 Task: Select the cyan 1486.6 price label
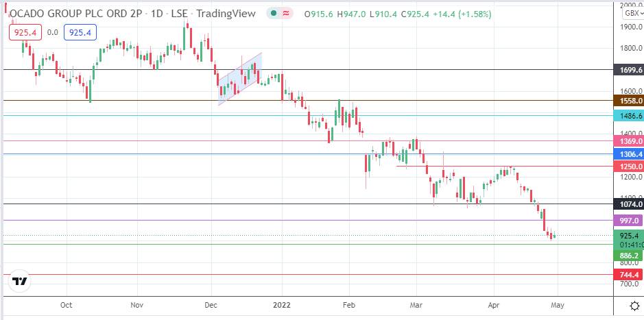(x=628, y=116)
